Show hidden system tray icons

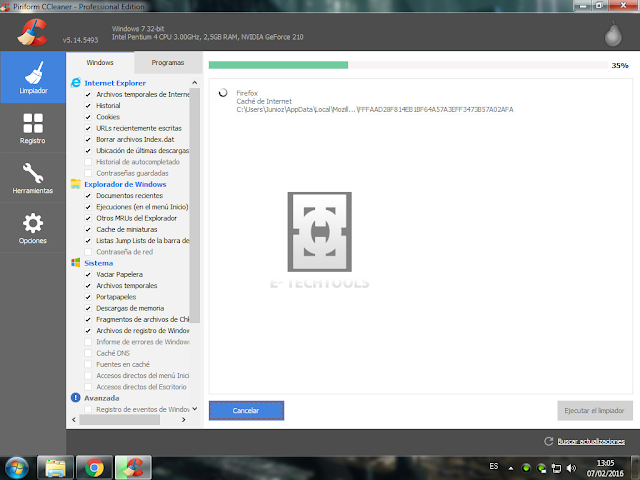pyautogui.click(x=511, y=468)
